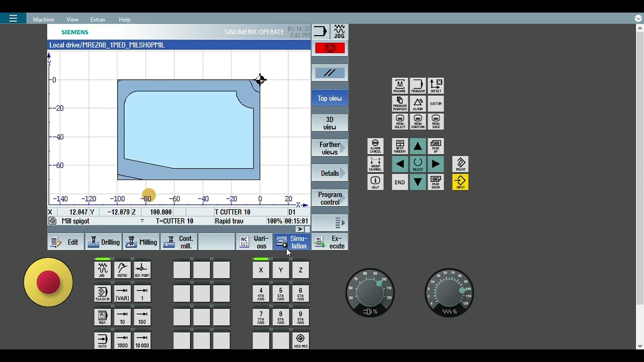Screen dimensions: 644x362
Task: Click the Drilling softkey
Action: [x=103, y=242]
